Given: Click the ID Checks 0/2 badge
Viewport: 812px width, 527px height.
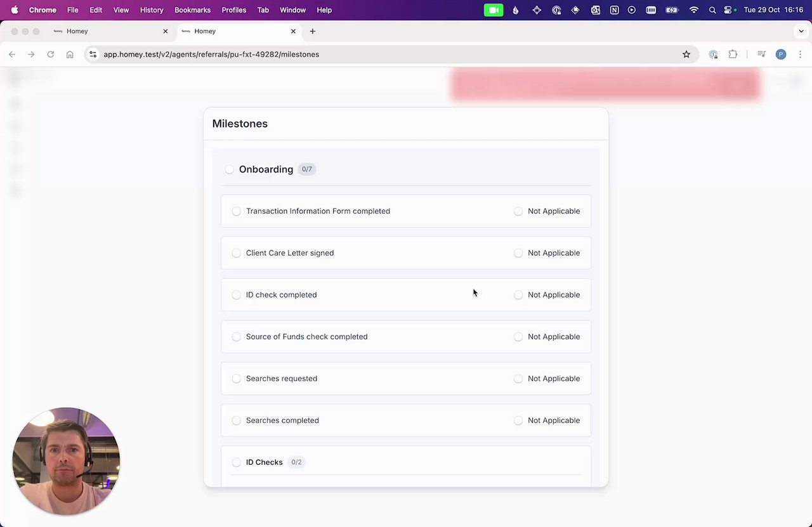Looking at the screenshot, I should coord(296,462).
